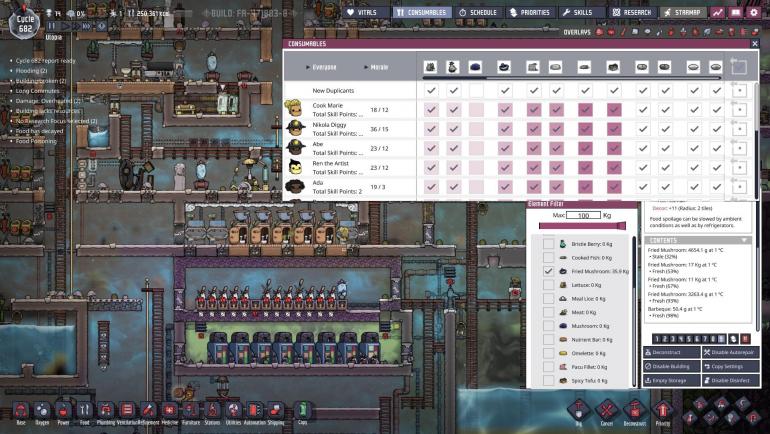
Task: Select the Dig tool
Action: click(x=578, y=409)
